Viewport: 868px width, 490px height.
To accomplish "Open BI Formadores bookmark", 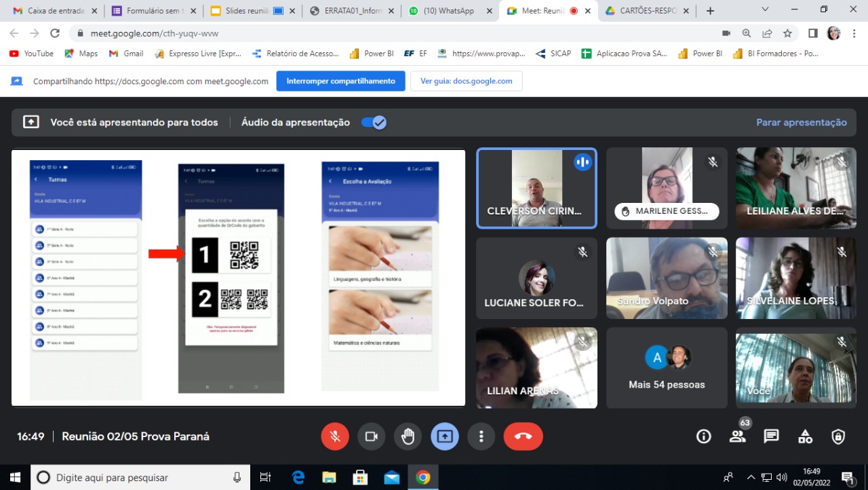I will 776,54.
